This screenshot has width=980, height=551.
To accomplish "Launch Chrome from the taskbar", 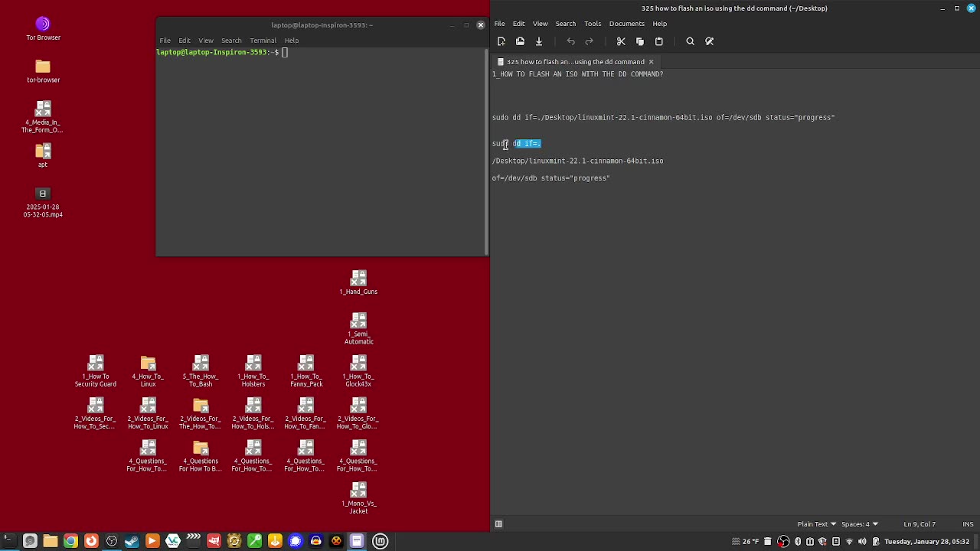I will [x=70, y=541].
